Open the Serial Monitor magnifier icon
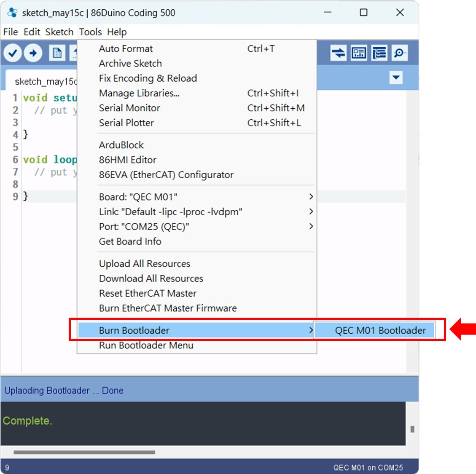The image size is (476, 474). click(399, 53)
